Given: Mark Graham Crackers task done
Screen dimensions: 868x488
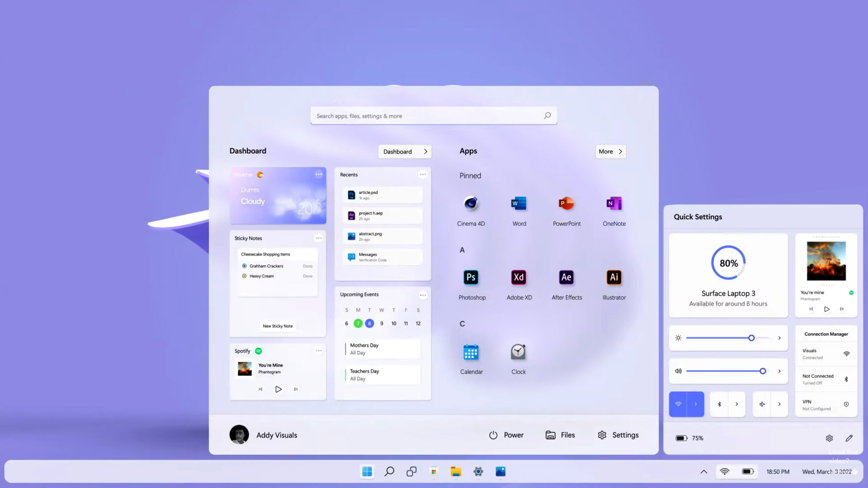Looking at the screenshot, I should tap(308, 266).
